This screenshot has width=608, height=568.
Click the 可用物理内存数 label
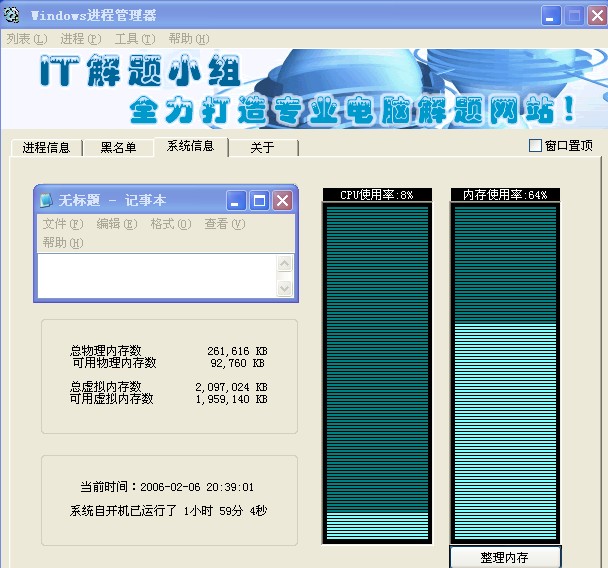point(114,363)
